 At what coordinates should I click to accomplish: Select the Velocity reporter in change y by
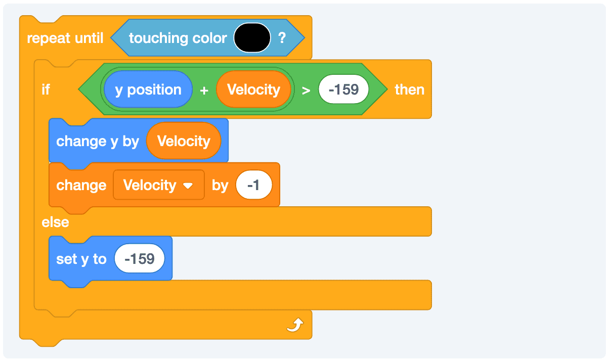(184, 141)
